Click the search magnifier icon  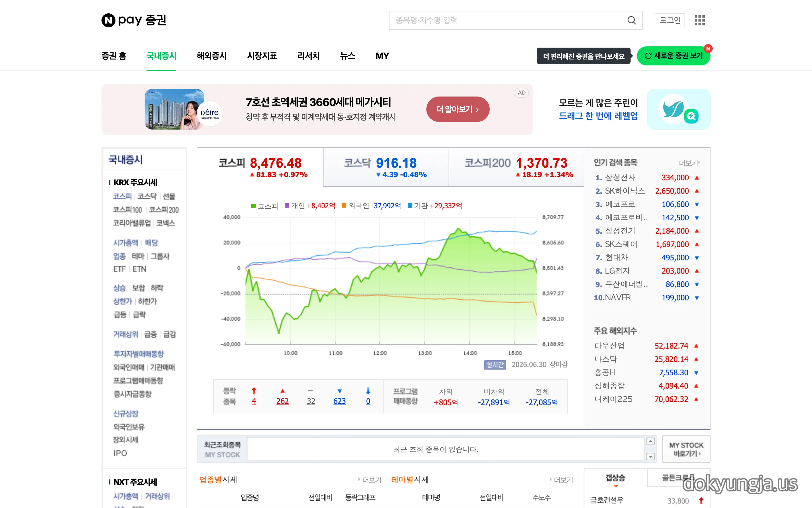(632, 21)
